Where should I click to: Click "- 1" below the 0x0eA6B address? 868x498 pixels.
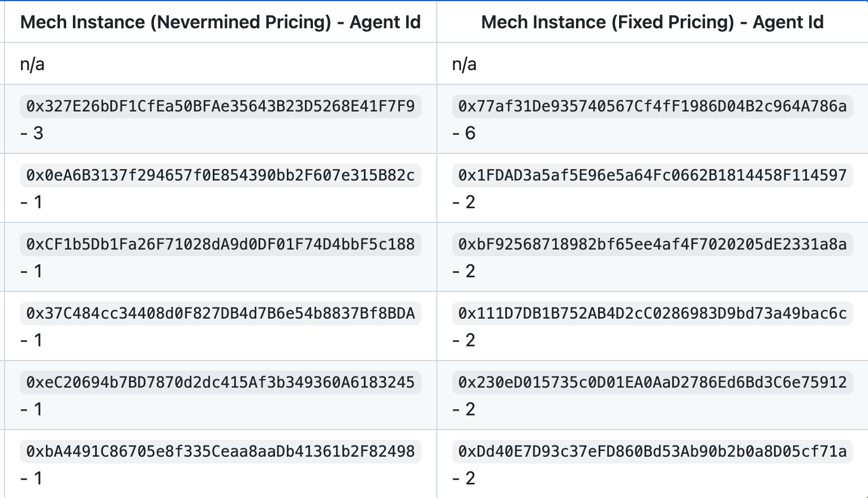pyautogui.click(x=32, y=202)
